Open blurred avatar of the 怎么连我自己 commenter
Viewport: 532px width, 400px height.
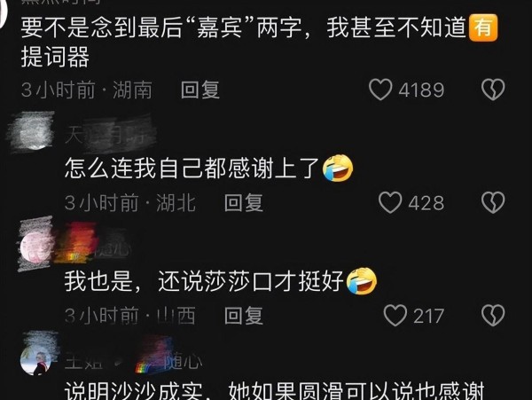pyautogui.click(x=31, y=131)
